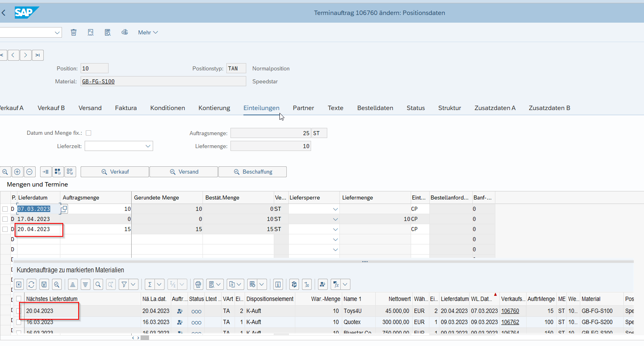Screen dimensions: 644x346
Task: Toggle the 'Datum und Menge fix.' checkbox
Action: 89,133
